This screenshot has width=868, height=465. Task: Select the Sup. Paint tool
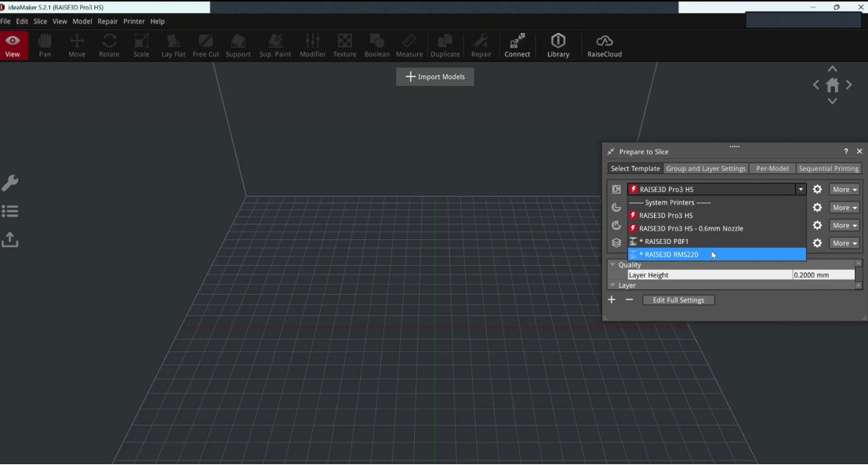(x=275, y=45)
